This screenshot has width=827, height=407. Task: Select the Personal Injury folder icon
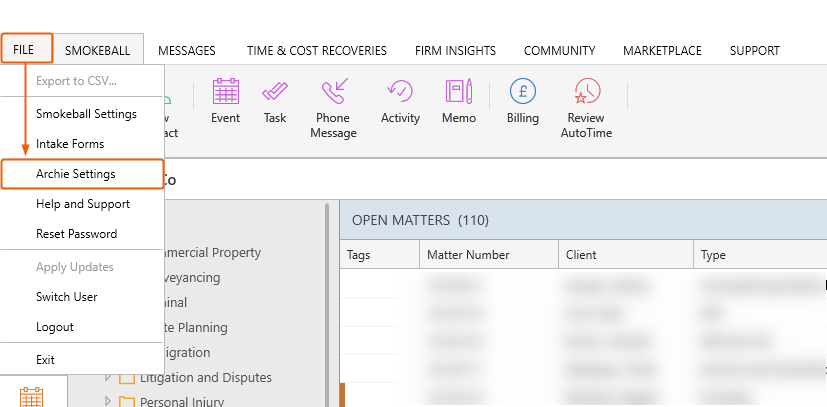click(127, 402)
